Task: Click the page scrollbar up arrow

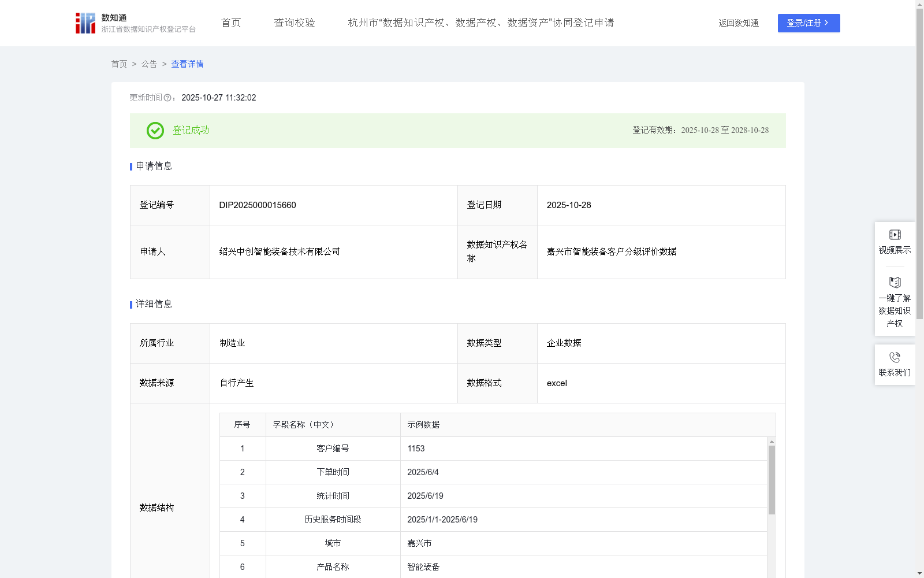Action: (919, 4)
